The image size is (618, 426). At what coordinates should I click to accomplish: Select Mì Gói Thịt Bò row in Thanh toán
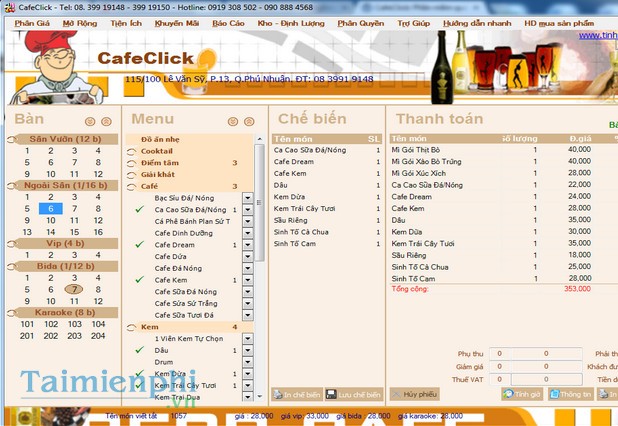[x=504, y=150]
